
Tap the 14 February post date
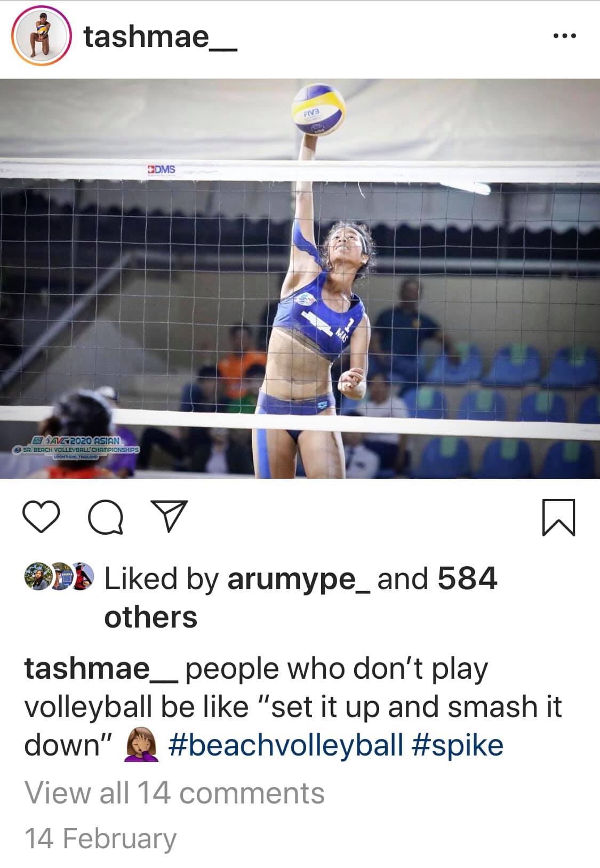(100, 838)
